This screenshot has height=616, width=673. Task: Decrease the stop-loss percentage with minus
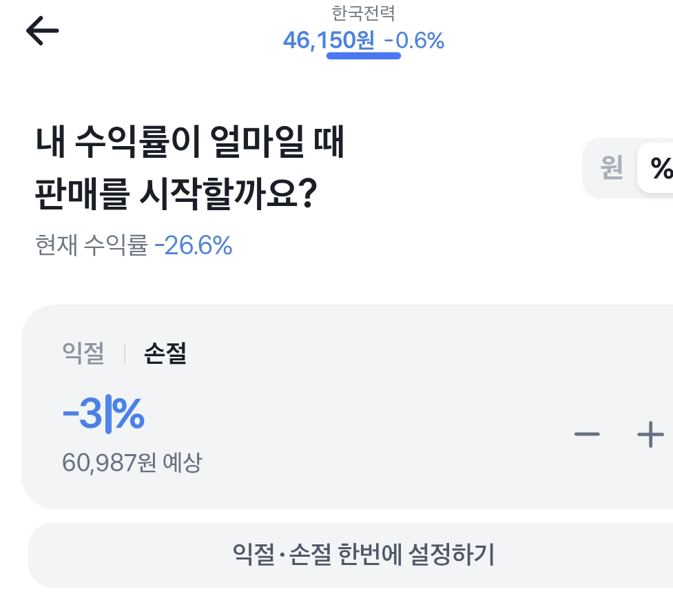coord(587,434)
